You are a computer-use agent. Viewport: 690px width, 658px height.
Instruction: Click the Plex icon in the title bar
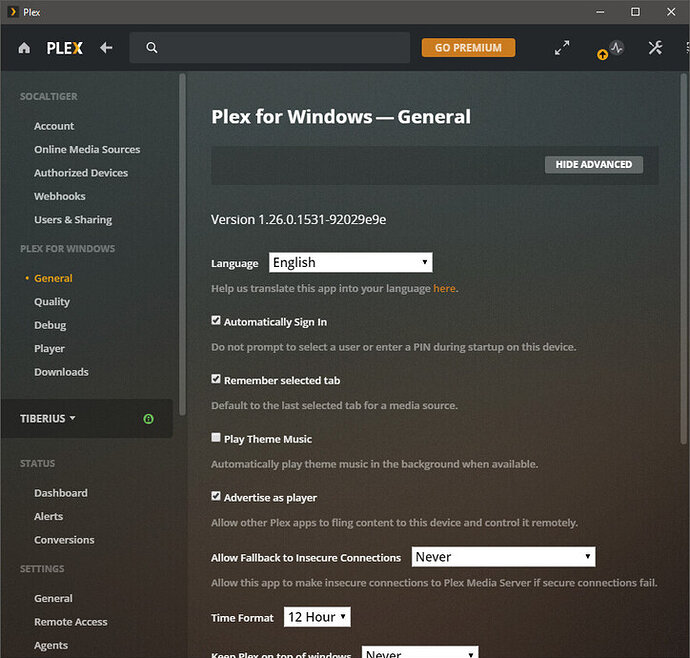click(x=13, y=12)
